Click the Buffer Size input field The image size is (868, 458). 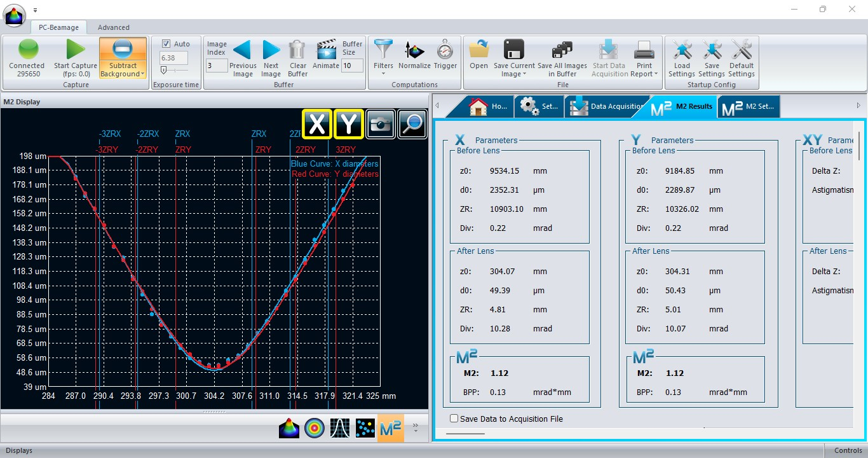pyautogui.click(x=352, y=66)
